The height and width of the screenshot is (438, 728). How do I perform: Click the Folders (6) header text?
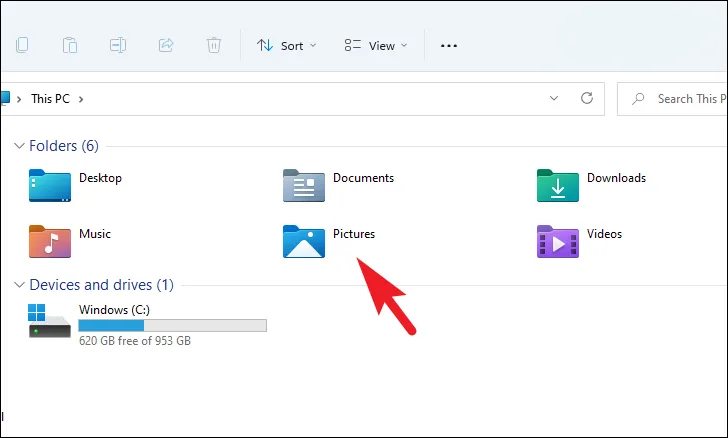point(64,146)
